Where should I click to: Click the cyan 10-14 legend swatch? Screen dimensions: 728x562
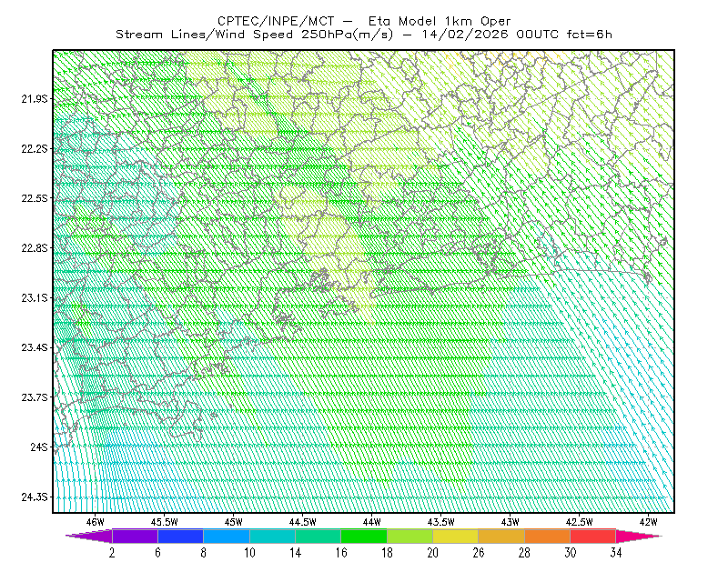pyautogui.click(x=272, y=536)
